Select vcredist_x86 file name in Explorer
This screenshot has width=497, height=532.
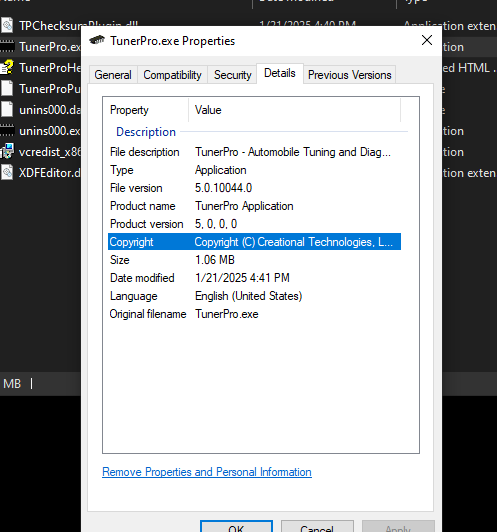tap(50, 152)
